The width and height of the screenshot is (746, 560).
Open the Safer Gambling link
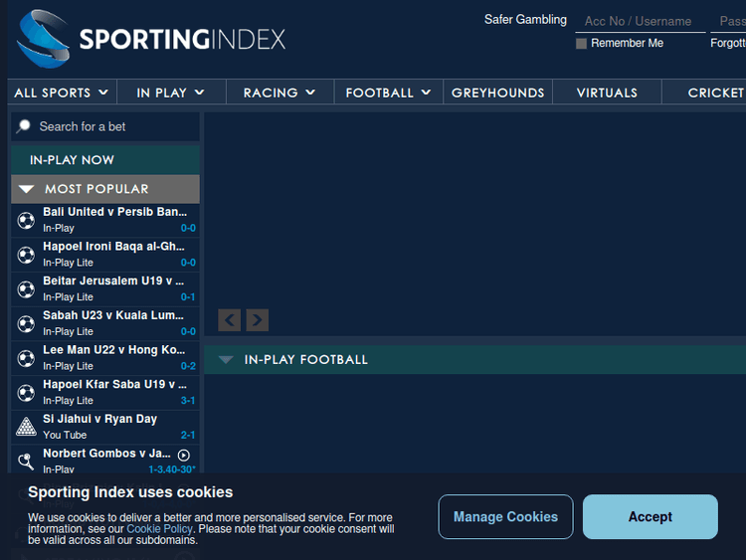tap(525, 20)
